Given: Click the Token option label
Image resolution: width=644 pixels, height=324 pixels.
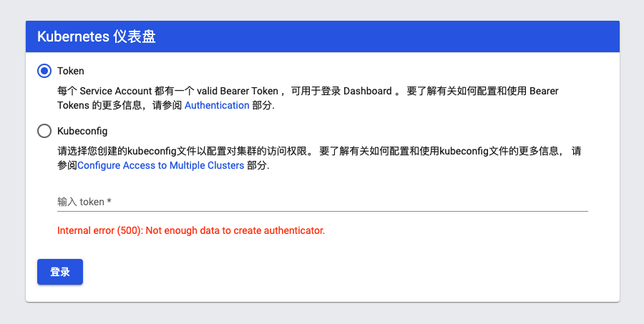Looking at the screenshot, I should click(x=71, y=71).
